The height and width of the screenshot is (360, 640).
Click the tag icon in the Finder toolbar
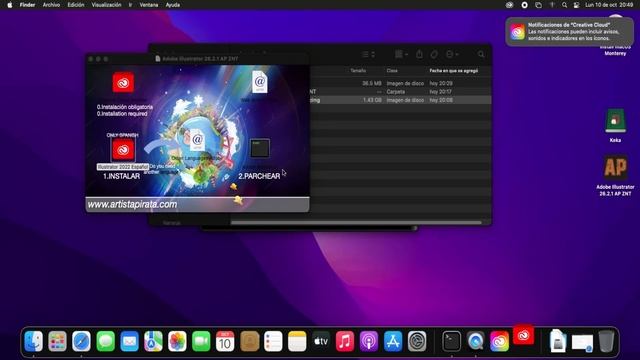pos(434,54)
